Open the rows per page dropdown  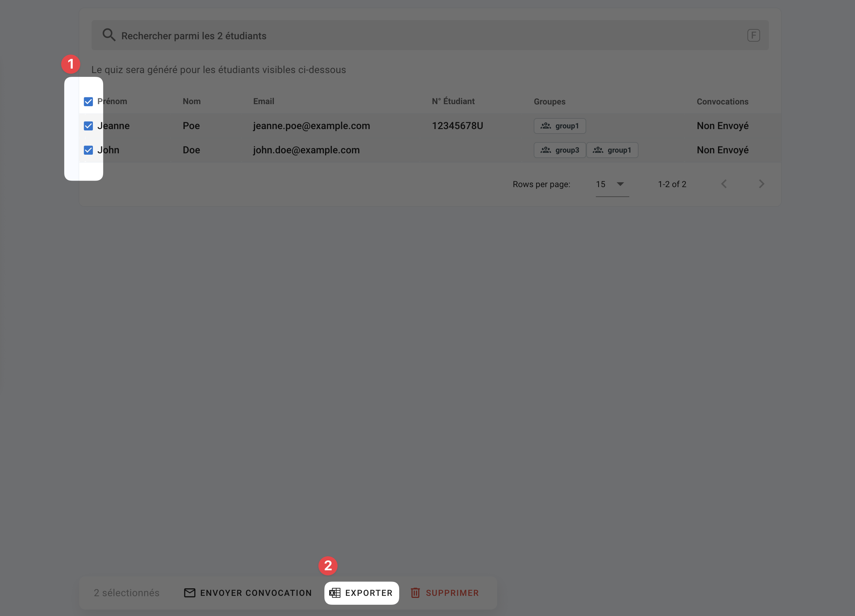tap(612, 184)
